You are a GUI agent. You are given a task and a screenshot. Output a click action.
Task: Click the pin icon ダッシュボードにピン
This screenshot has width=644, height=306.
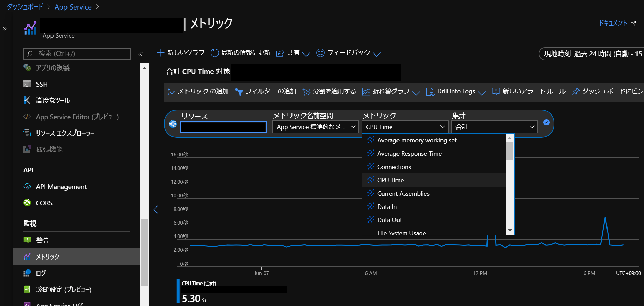[x=575, y=91]
